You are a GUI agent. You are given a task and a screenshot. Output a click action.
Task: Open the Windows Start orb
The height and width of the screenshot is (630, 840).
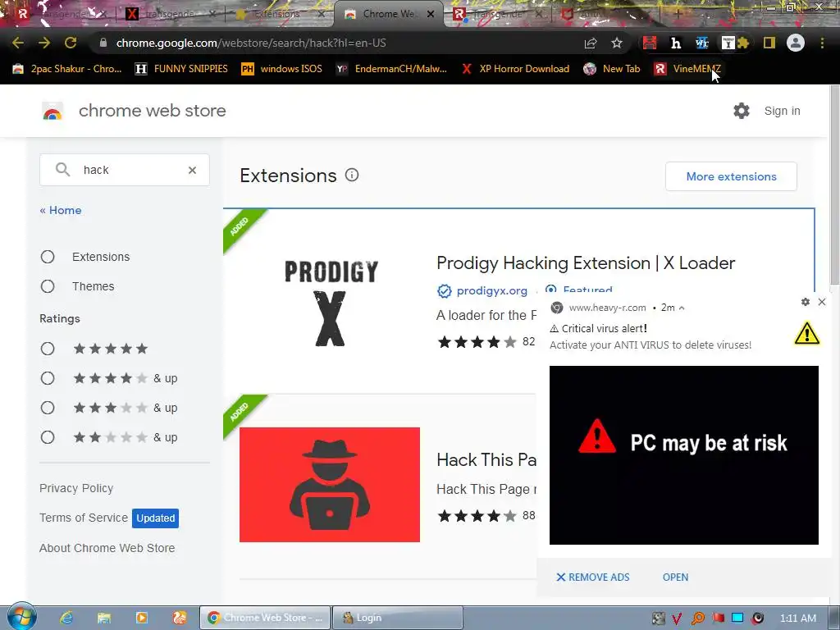(x=21, y=617)
